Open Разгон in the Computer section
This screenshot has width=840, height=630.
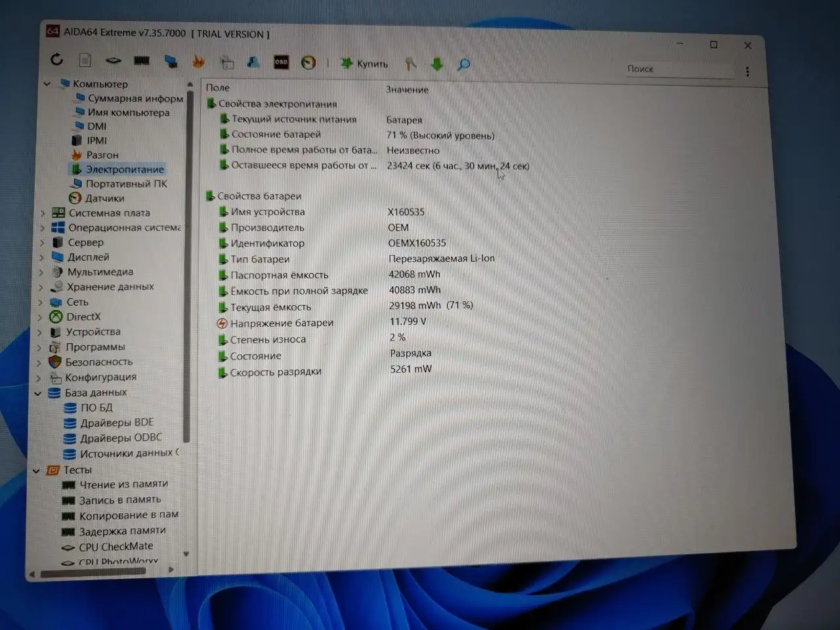(102, 155)
